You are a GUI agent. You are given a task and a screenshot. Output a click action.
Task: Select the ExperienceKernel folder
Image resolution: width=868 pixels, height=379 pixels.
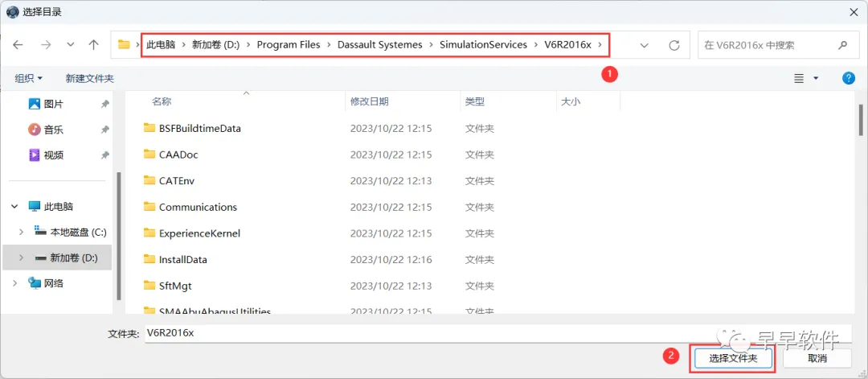pos(199,233)
